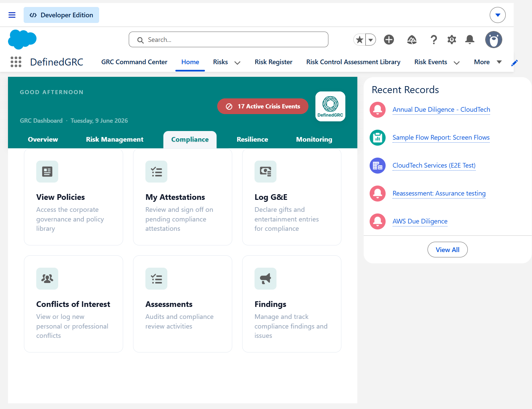Open Sample Flow Report: Screen Flows link
This screenshot has height=409, width=532.
click(x=441, y=137)
